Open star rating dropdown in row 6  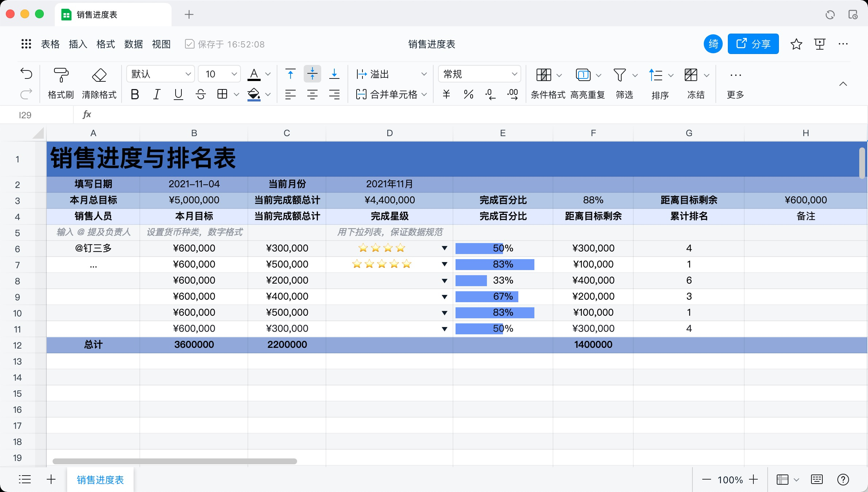coord(444,248)
